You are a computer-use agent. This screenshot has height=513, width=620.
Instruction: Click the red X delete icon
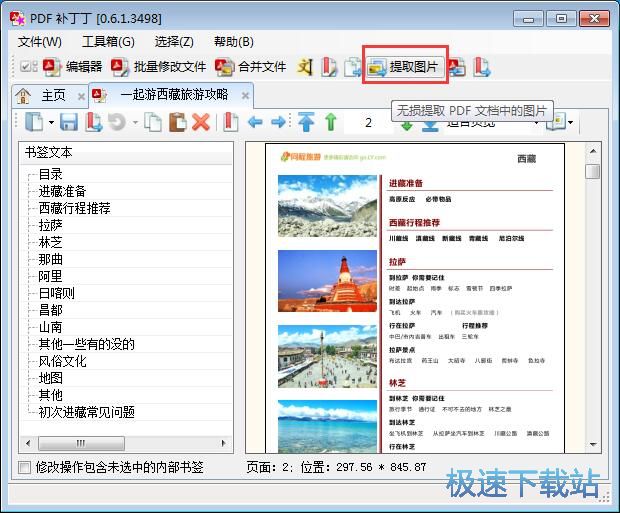click(x=201, y=122)
